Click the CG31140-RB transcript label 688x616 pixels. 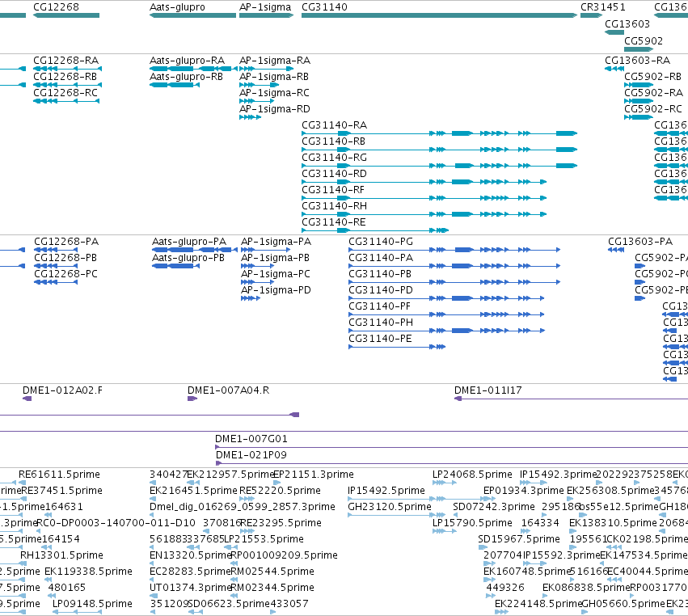pyautogui.click(x=333, y=141)
